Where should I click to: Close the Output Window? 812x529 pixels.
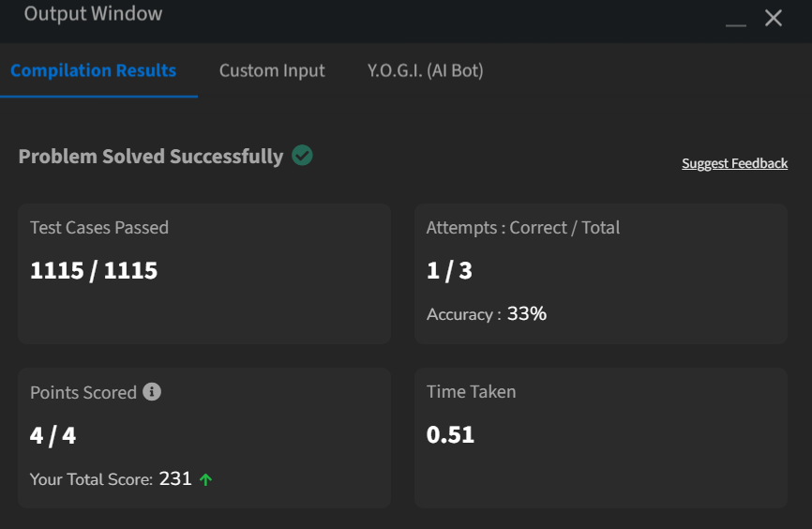[774, 18]
